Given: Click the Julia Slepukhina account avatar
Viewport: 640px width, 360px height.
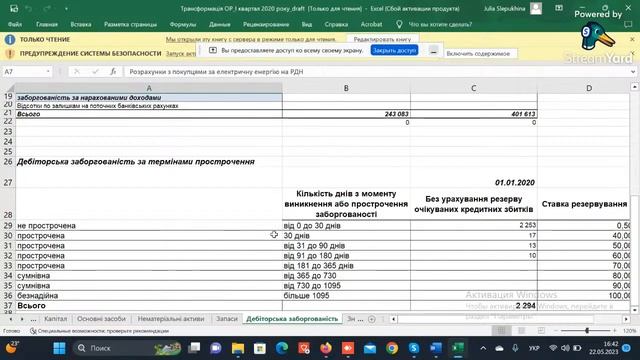Looking at the screenshot, I should [x=536, y=8].
